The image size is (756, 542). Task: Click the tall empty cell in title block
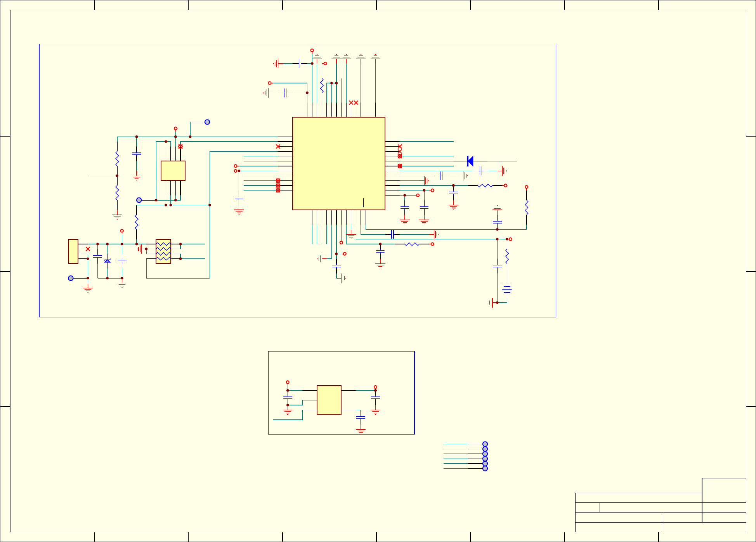tap(724, 490)
